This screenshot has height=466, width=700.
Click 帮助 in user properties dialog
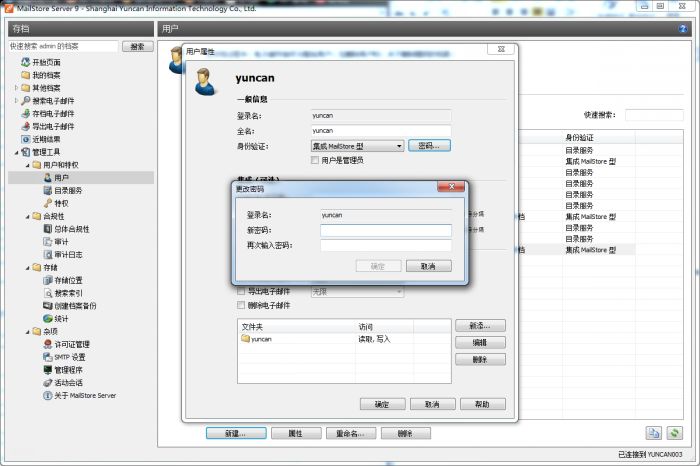click(483, 404)
